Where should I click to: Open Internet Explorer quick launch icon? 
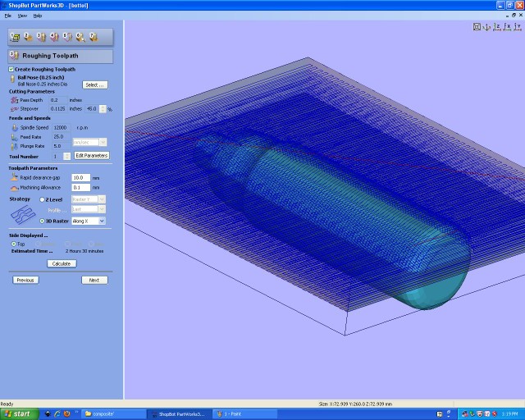click(57, 414)
